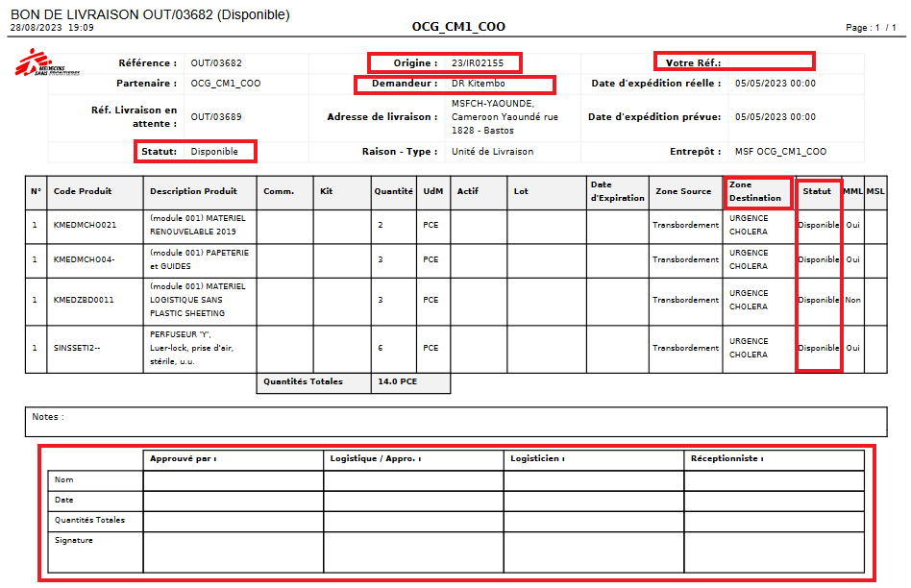This screenshot has height=588, width=911.
Task: Click the Description Produit column header
Action: point(193,191)
